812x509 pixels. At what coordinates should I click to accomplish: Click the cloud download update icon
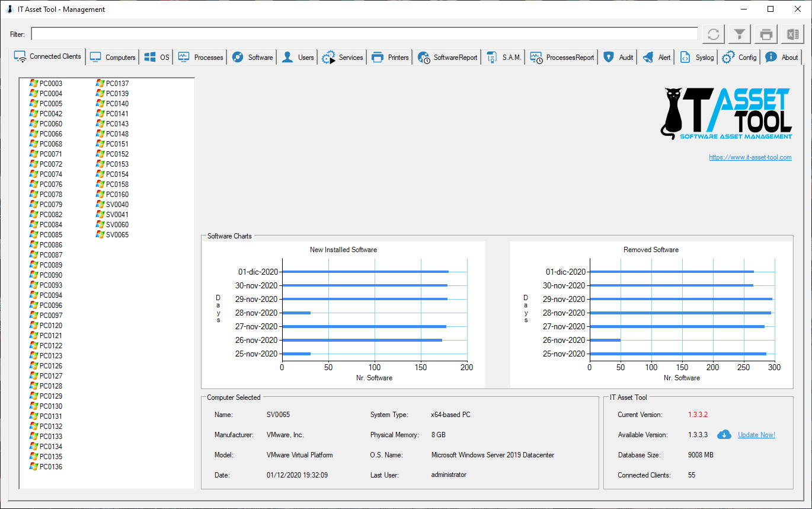coord(724,435)
